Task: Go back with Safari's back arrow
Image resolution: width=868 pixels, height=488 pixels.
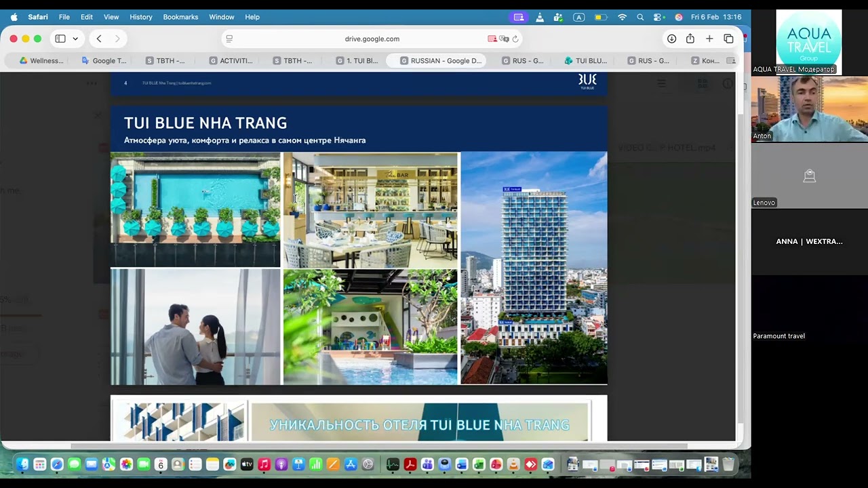Action: click(99, 39)
